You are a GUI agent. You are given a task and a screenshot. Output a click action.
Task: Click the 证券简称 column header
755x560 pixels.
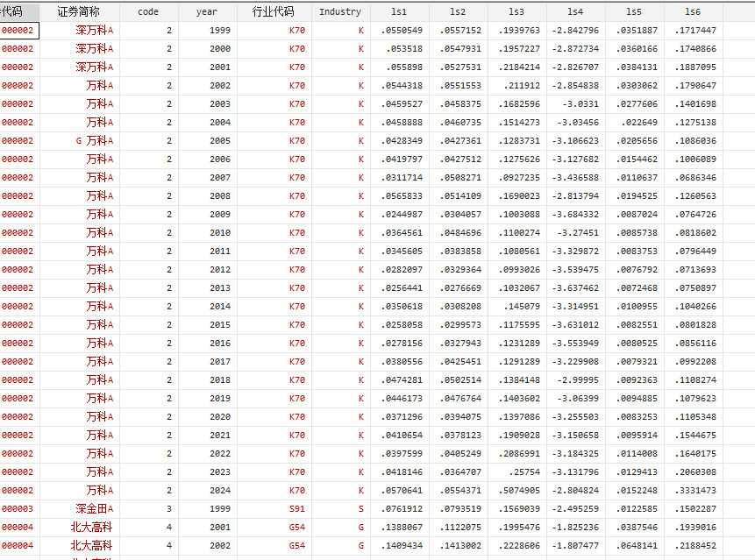point(79,11)
